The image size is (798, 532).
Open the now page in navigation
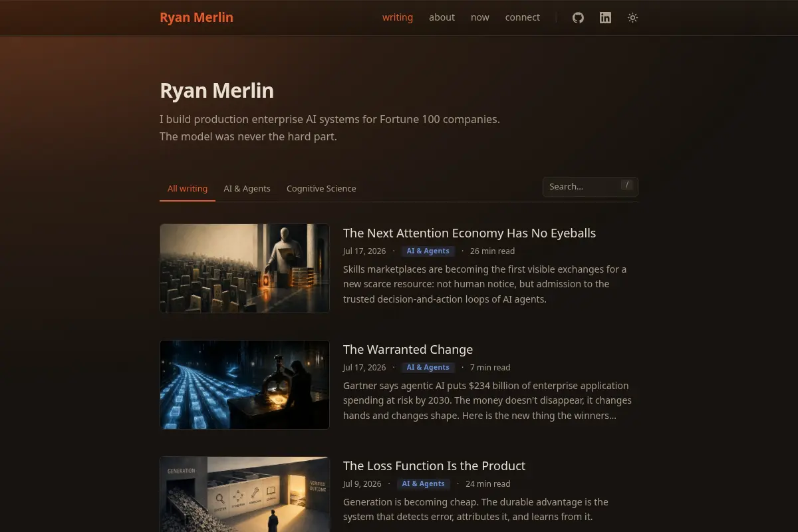[x=480, y=17]
